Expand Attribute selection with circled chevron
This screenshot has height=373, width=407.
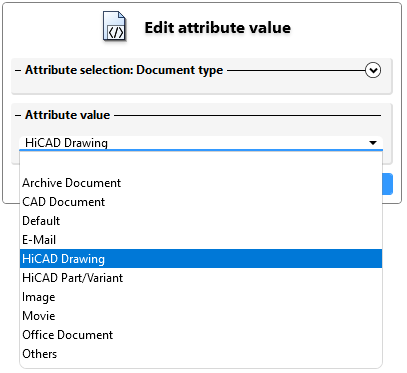[x=373, y=70]
